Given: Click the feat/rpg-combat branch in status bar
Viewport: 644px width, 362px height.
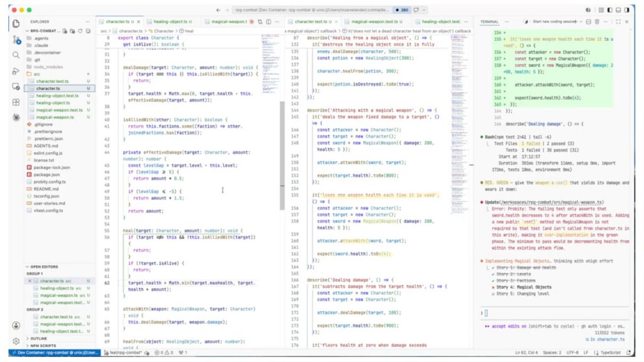Looking at the screenshot, I should tap(126, 353).
